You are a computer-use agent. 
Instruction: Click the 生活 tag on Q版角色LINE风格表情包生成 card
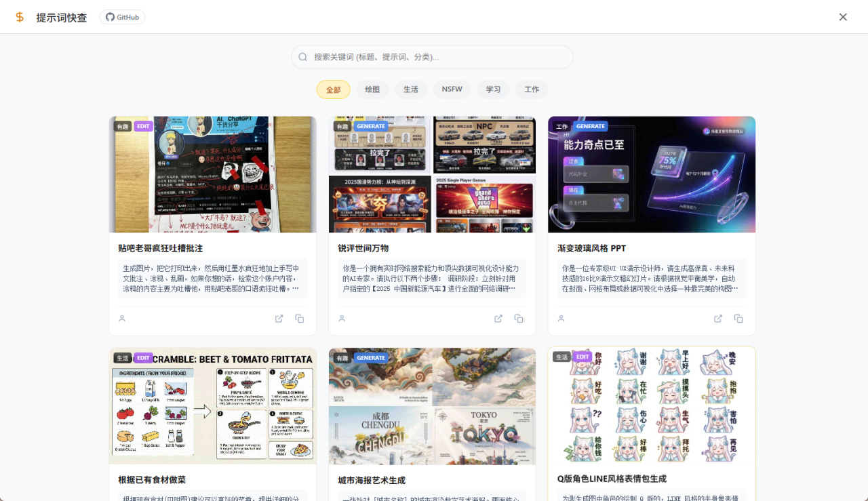click(x=561, y=357)
